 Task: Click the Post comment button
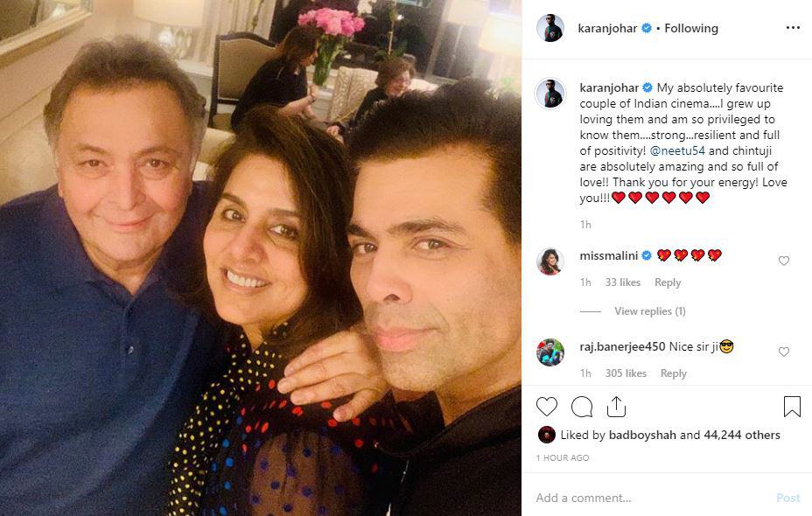pyautogui.click(x=787, y=498)
